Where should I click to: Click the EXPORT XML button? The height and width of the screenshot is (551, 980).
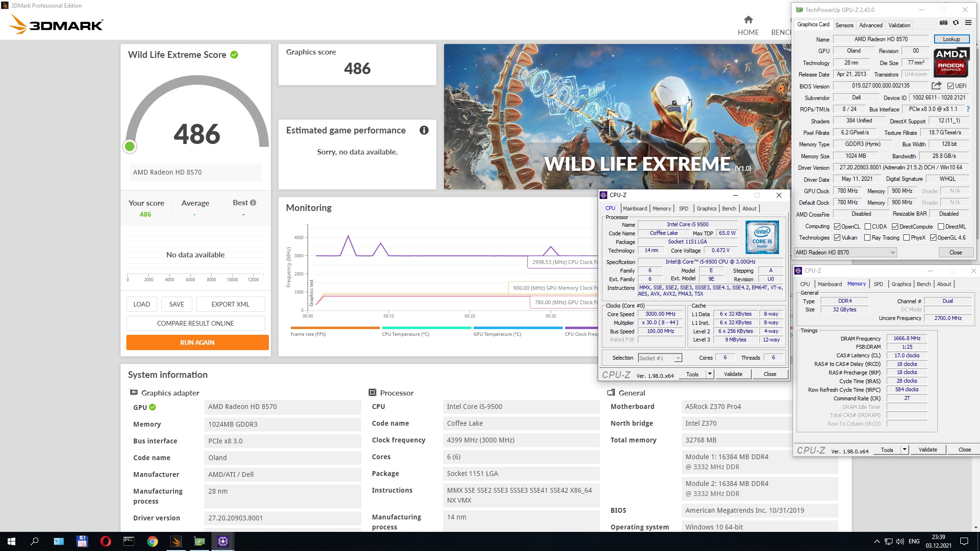pos(230,304)
